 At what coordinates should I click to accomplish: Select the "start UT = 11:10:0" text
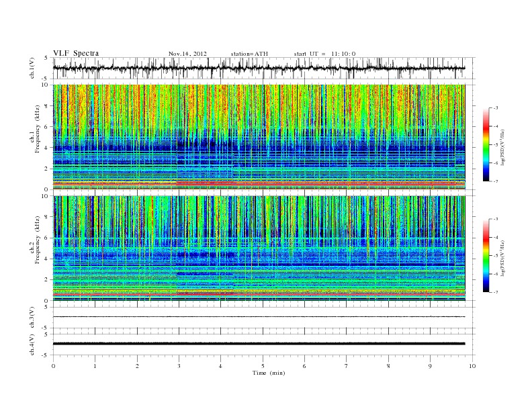pos(324,54)
